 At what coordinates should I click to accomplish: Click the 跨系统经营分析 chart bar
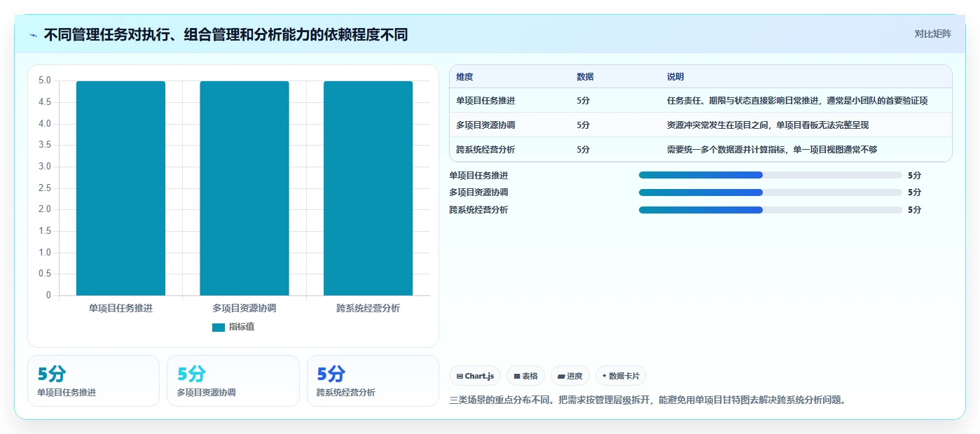[368, 188]
